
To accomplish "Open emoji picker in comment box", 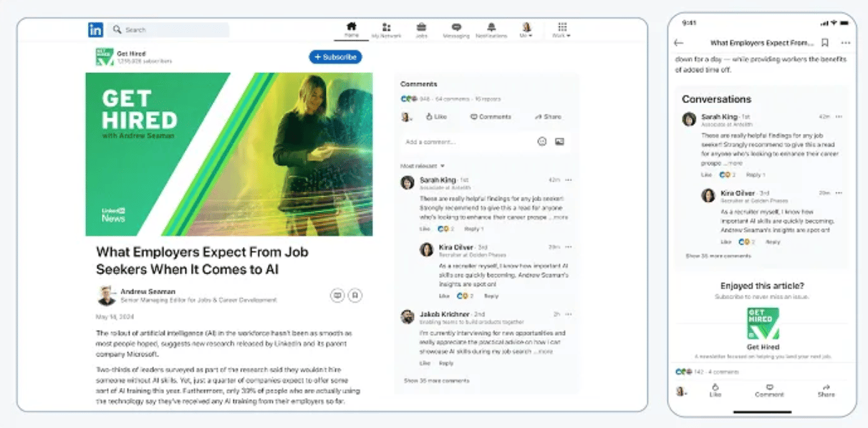I will (542, 142).
